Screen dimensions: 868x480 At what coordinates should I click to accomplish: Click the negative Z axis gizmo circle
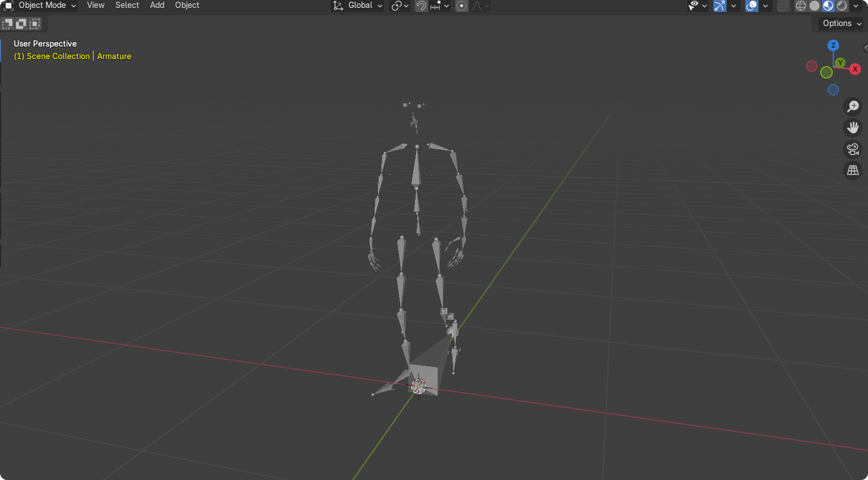click(833, 90)
